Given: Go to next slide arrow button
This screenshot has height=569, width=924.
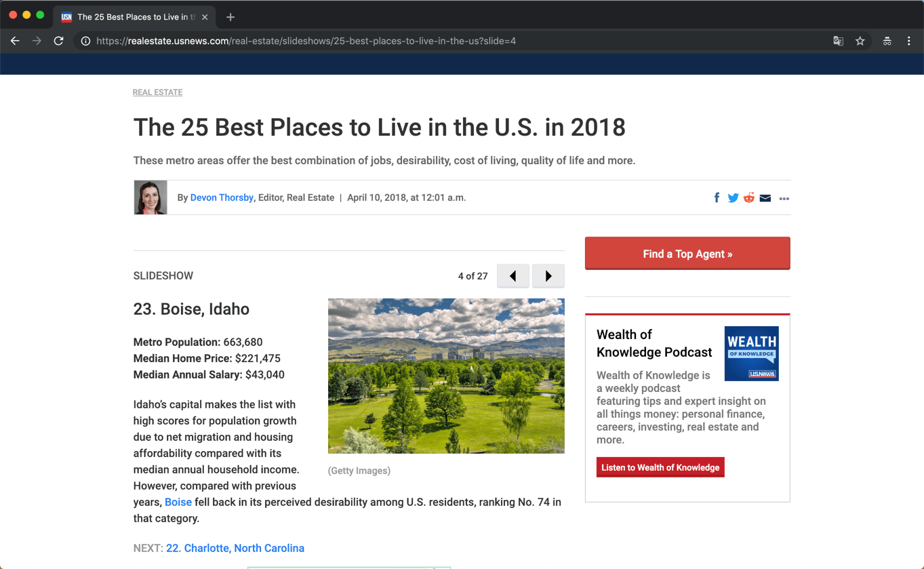Looking at the screenshot, I should coord(548,276).
